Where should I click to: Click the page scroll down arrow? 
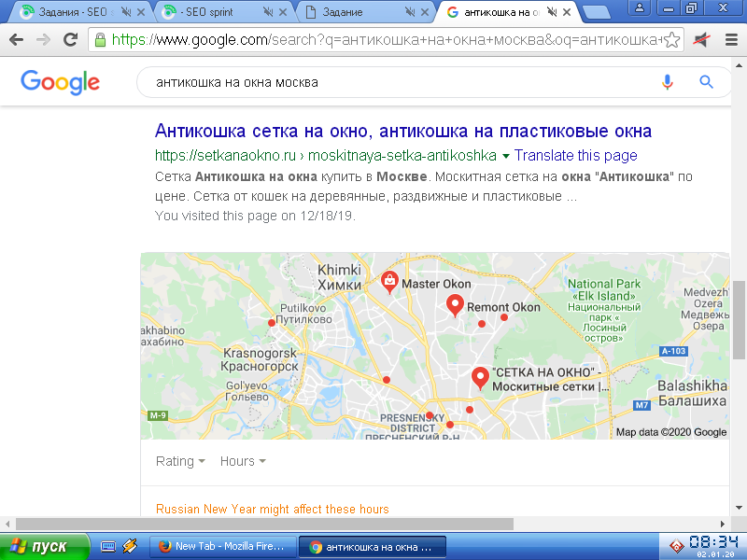[739, 508]
